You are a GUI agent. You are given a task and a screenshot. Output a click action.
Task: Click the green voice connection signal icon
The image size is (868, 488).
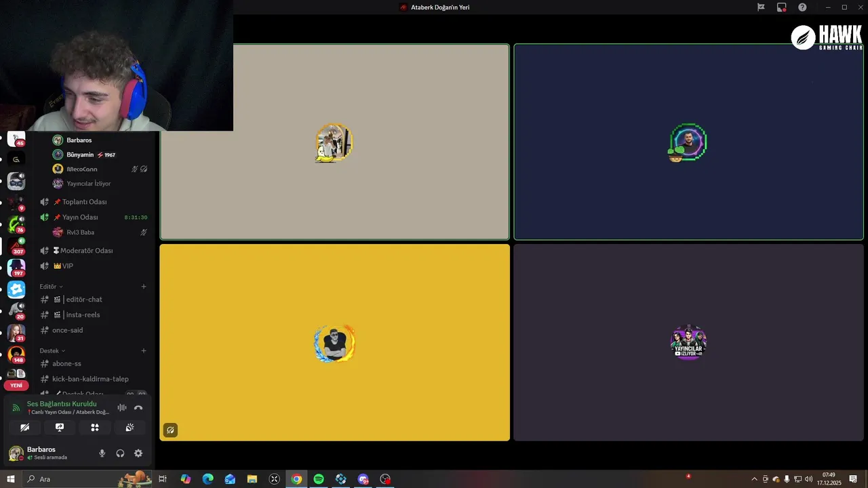pos(16,407)
